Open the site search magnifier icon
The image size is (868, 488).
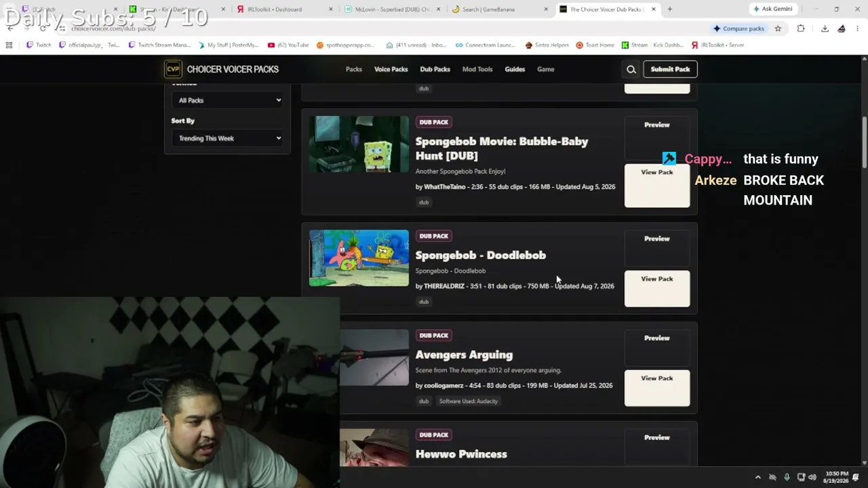(x=631, y=69)
